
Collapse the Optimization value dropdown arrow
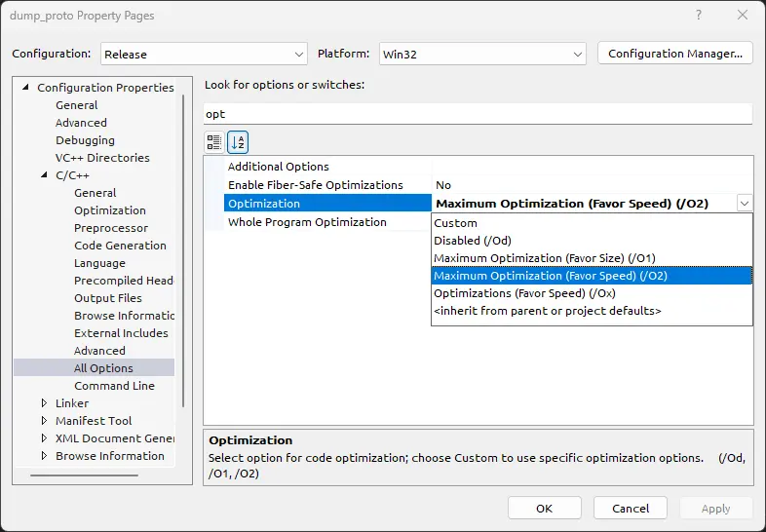tap(745, 204)
